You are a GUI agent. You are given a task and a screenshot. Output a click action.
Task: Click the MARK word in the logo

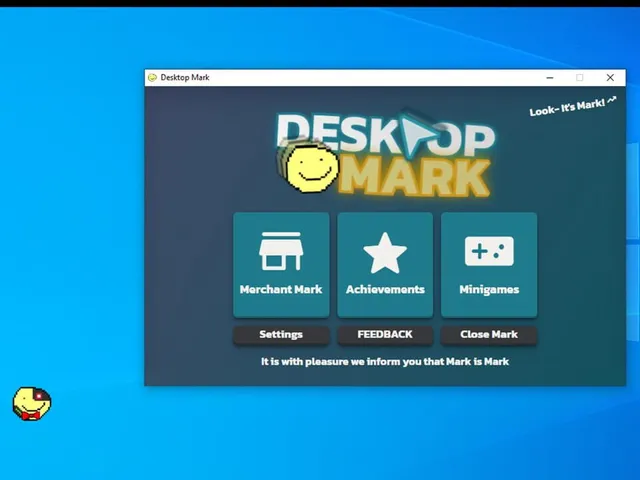pyautogui.click(x=413, y=178)
